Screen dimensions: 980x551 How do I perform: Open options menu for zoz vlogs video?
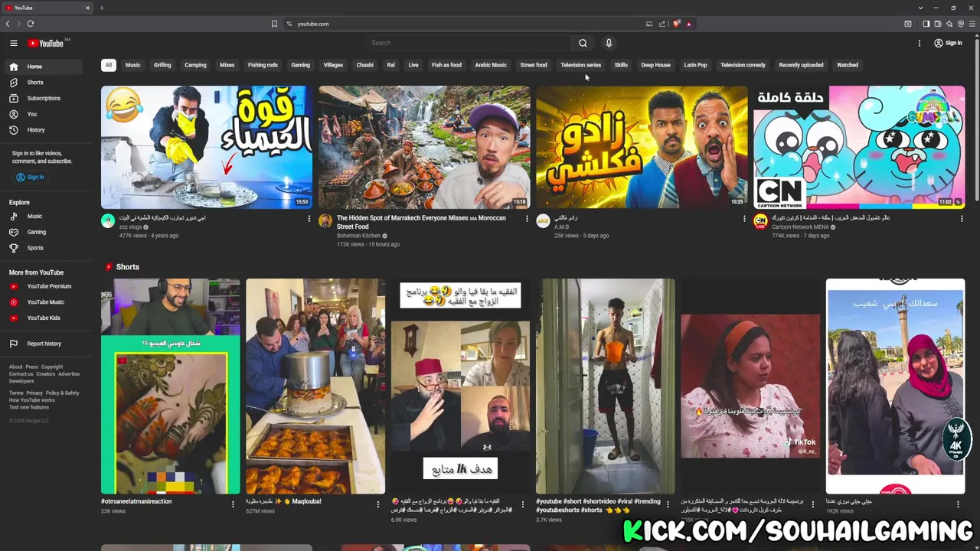(309, 220)
